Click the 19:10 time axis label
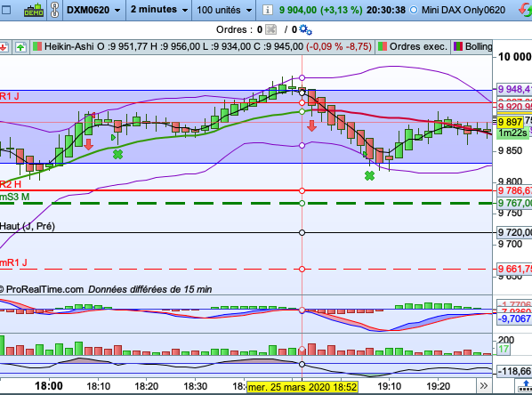532x395 pixels. (x=389, y=386)
